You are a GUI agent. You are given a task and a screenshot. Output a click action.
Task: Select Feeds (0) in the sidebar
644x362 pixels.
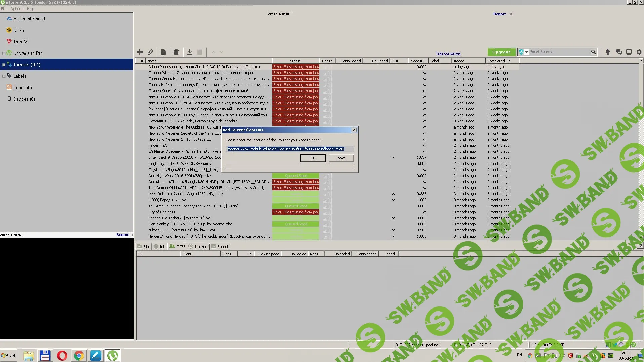(x=22, y=87)
